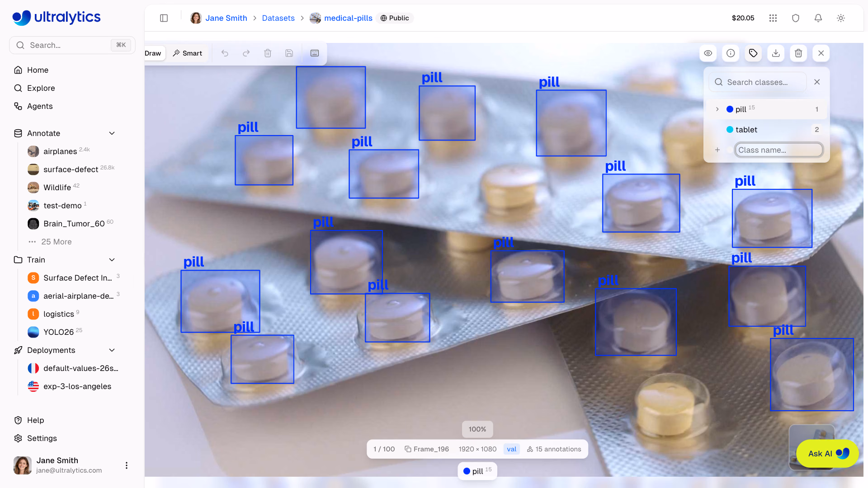
Task: Open the apps grid icon
Action: tap(773, 18)
